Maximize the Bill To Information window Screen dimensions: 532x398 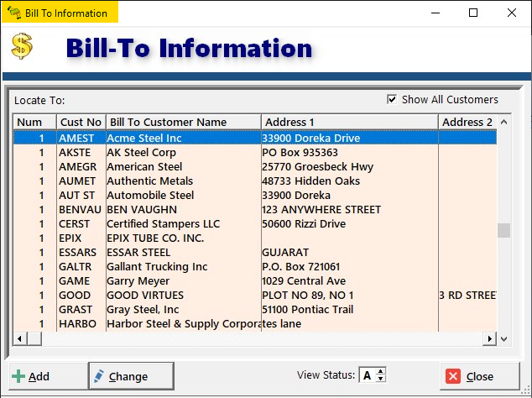coord(473,13)
